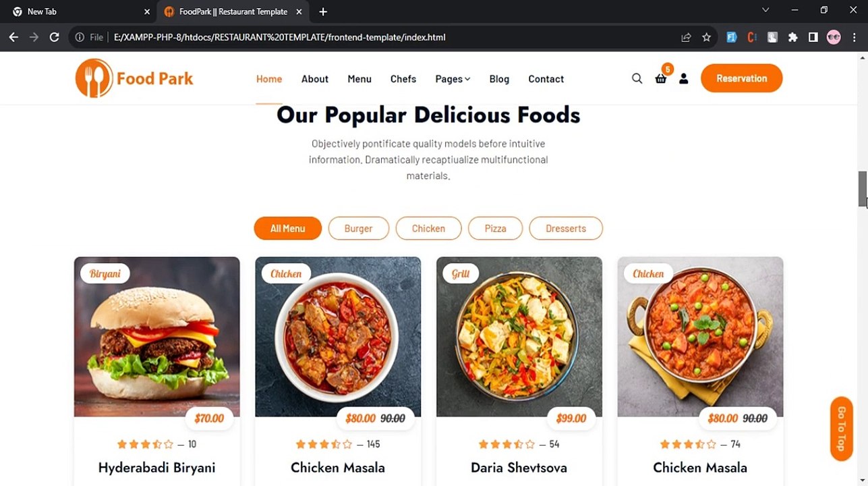The height and width of the screenshot is (486, 868).
Task: Click the page vertical scrollbar thumb
Action: pyautogui.click(x=862, y=189)
